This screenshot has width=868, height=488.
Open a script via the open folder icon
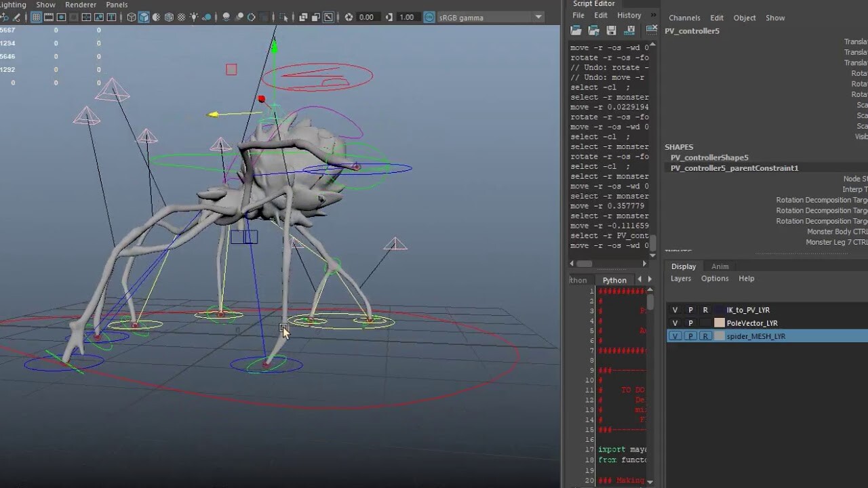coord(576,30)
